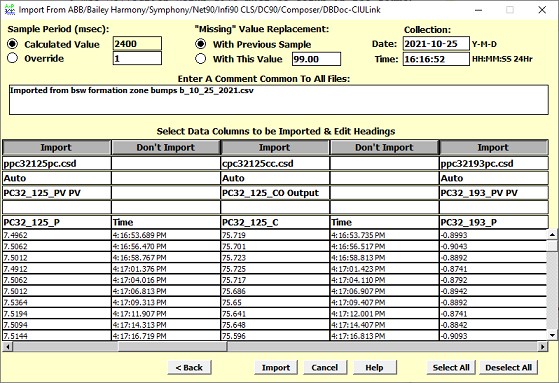
Task: Click the common comment text box
Action: [278, 99]
